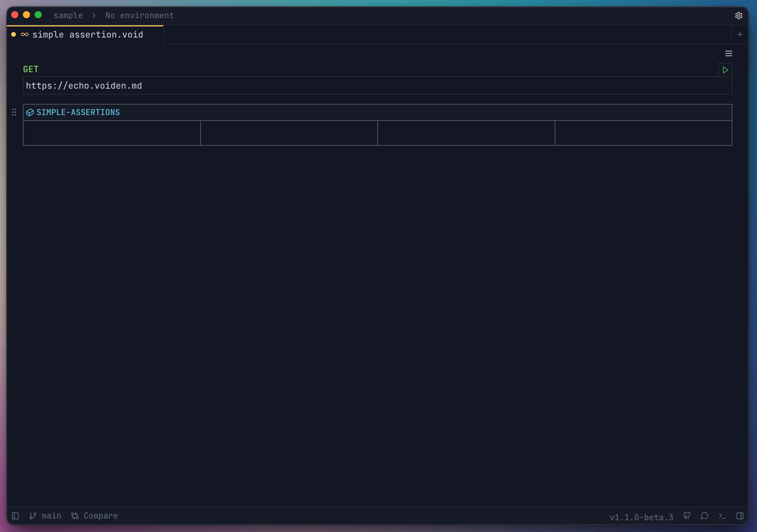The height and width of the screenshot is (532, 757).
Task: Open the GitHub icon in the status bar
Action: point(687,516)
